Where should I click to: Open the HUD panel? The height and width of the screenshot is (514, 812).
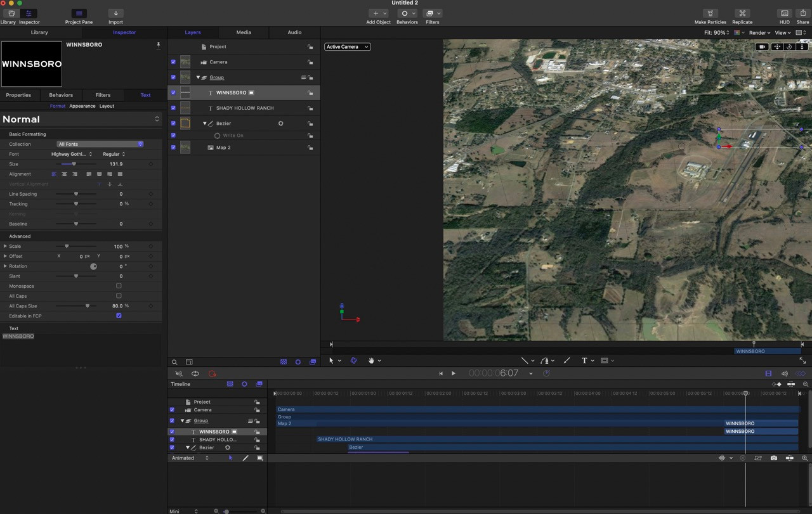784,13
